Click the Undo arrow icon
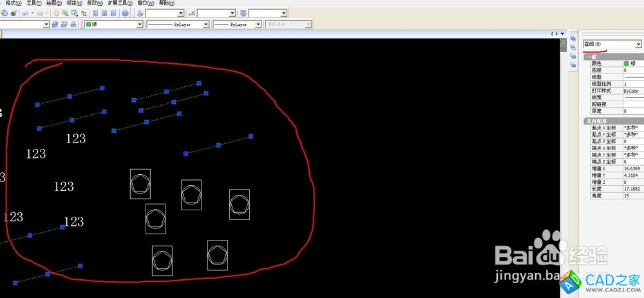The image size is (644, 298). [x=25, y=13]
